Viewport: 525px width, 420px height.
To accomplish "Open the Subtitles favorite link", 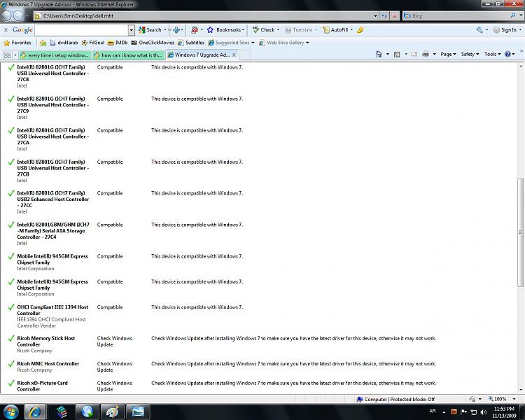I will coord(191,43).
